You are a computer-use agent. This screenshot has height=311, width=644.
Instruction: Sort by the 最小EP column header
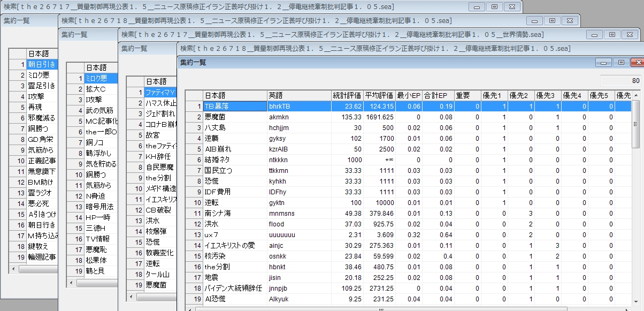click(408, 95)
